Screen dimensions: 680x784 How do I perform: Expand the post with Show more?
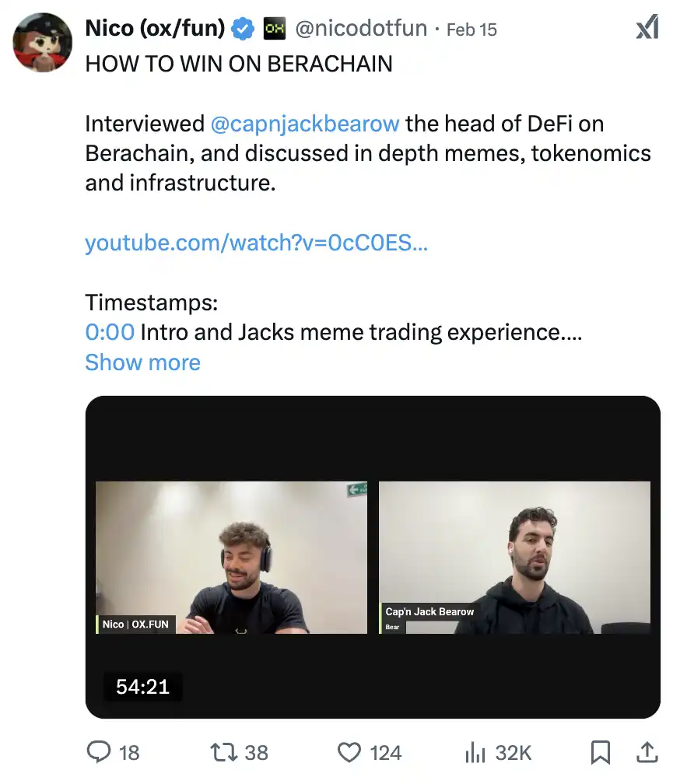pyautogui.click(x=142, y=362)
